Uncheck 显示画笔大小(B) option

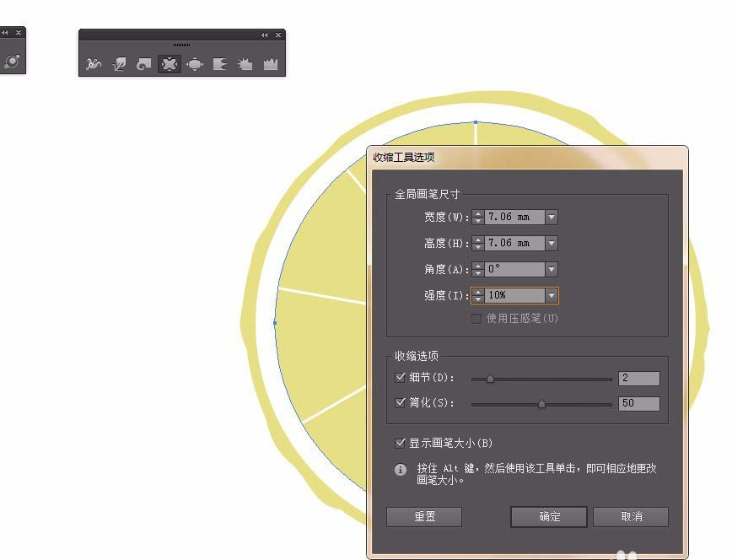400,443
